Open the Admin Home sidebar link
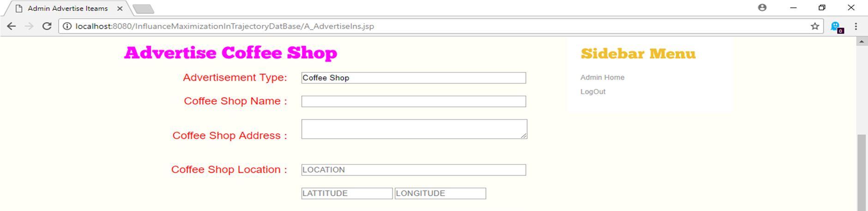The height and width of the screenshot is (211, 868). coord(602,77)
